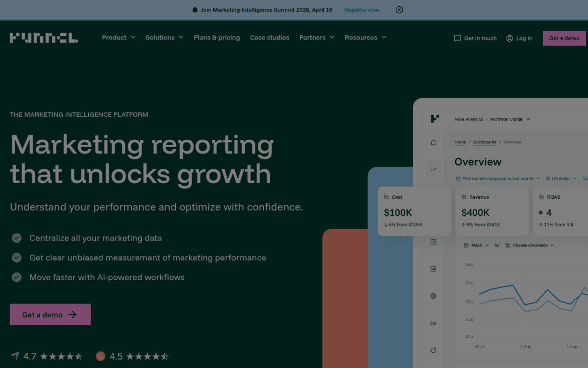This screenshot has width=588, height=368.
Task: Click the broadcast signal icon in sidebar
Action: coord(433,323)
